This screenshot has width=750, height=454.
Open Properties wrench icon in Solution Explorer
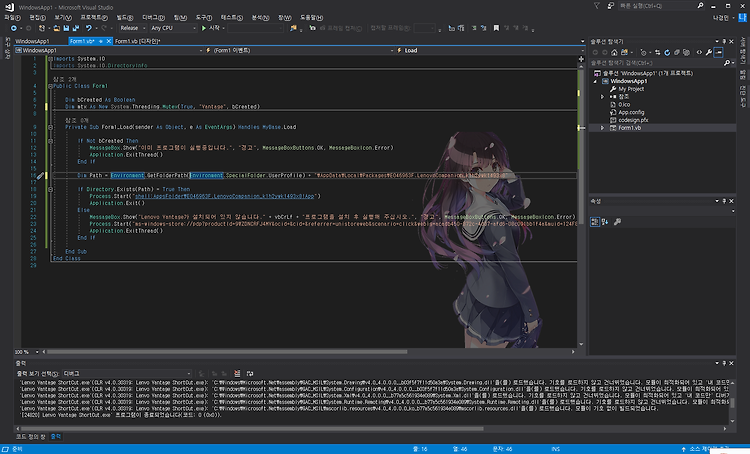click(708, 53)
